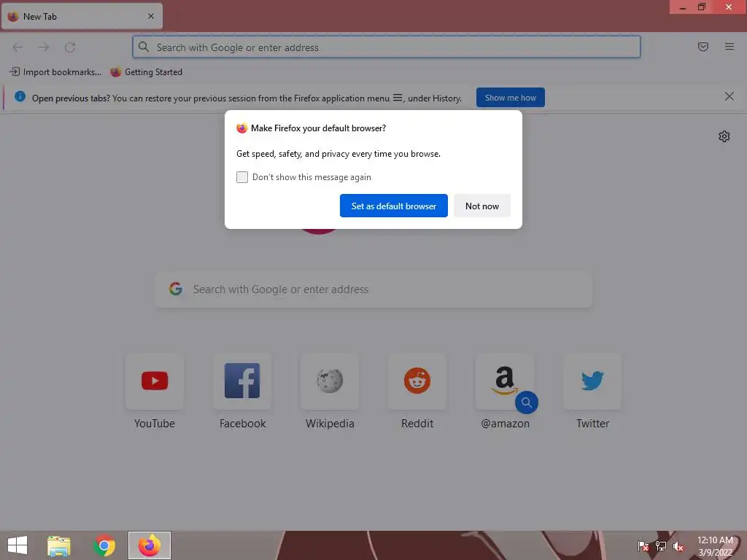Screen dimensions: 747x560
Task: Launch File Explorer from the taskbar
Action: (x=59, y=545)
